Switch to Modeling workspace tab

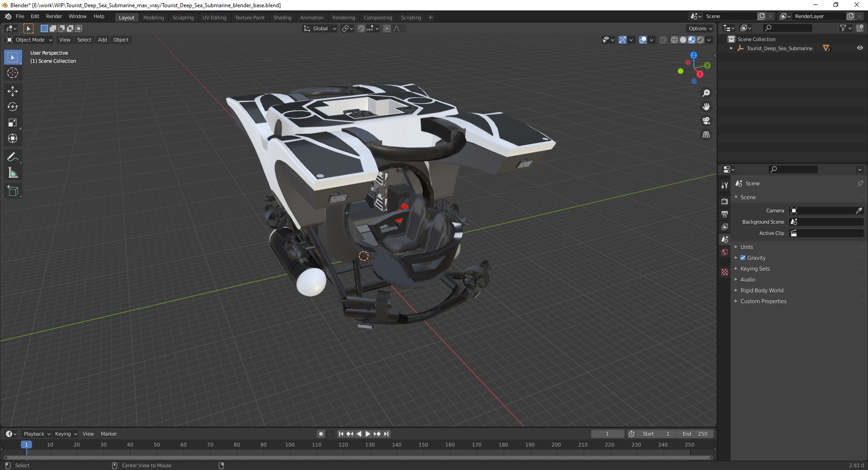[153, 18]
